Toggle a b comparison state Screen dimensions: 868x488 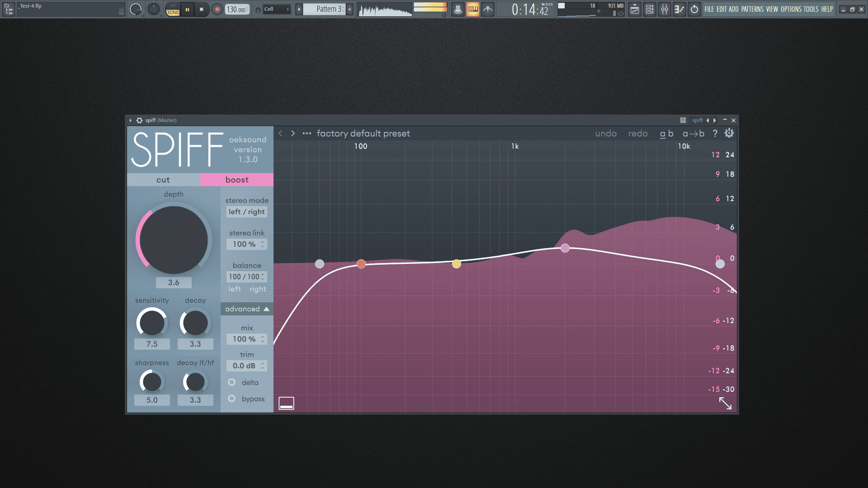(666, 133)
